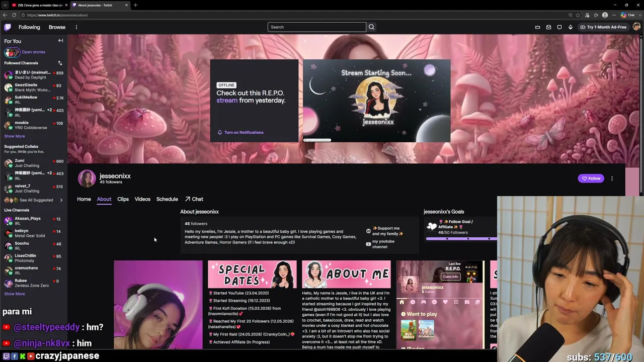This screenshot has width=644, height=362.
Task: Open the Clips channel tab
Action: pos(123,199)
